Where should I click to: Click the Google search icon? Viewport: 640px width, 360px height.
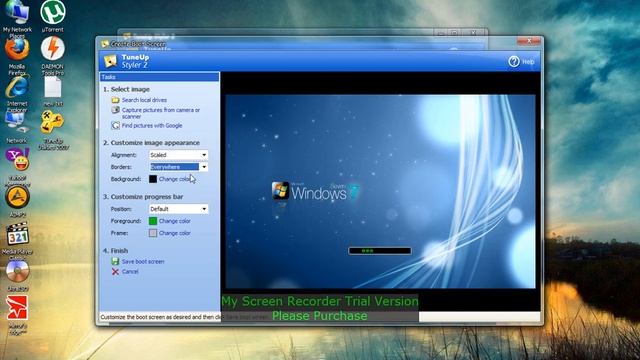pyautogui.click(x=116, y=125)
